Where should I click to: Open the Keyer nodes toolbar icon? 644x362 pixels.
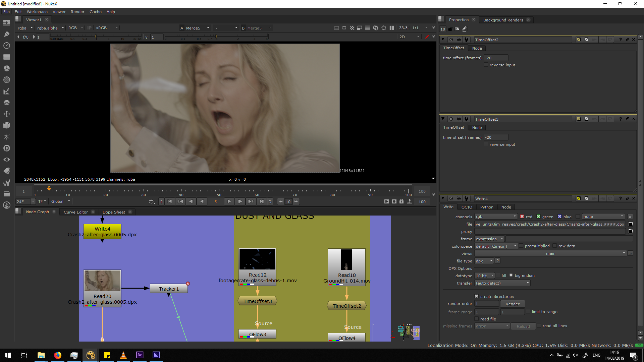[x=6, y=91]
